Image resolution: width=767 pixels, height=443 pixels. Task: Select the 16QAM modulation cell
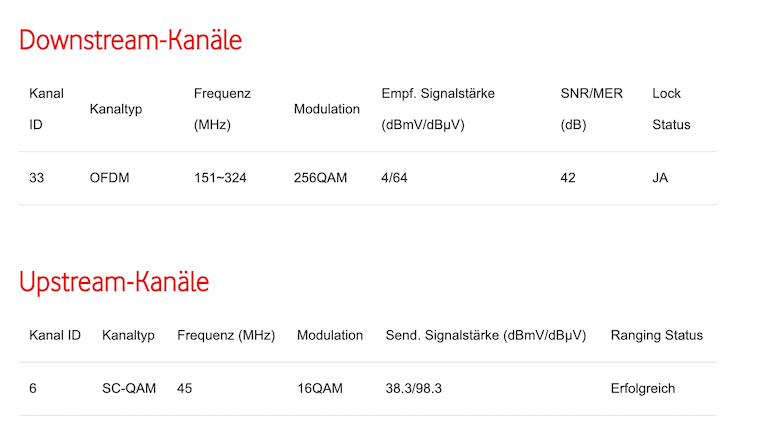click(x=320, y=388)
